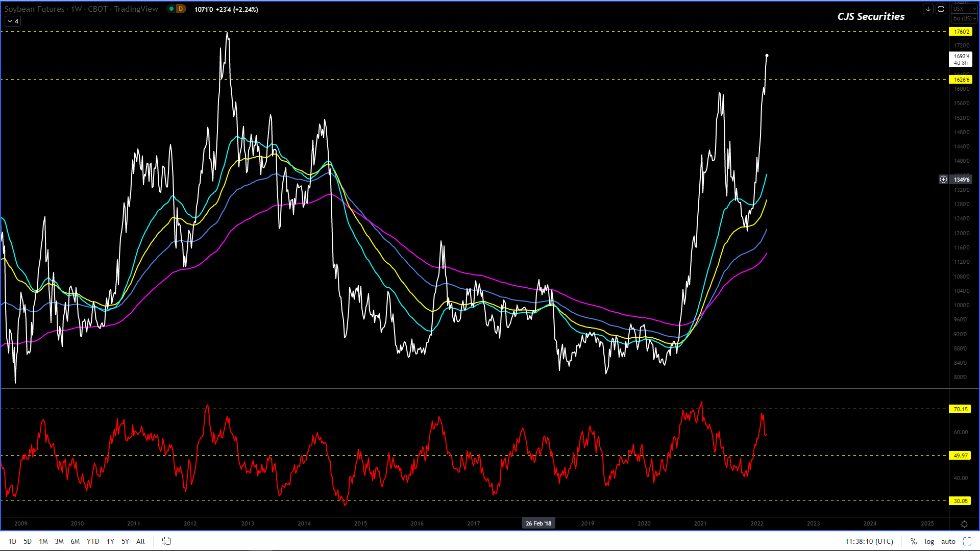The height and width of the screenshot is (551, 980).
Task: Select the YTD time range
Action: pyautogui.click(x=93, y=541)
